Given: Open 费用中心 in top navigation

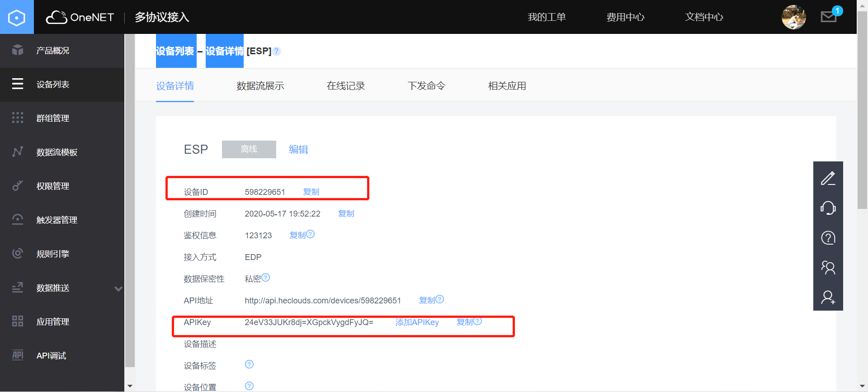Looking at the screenshot, I should point(625,17).
